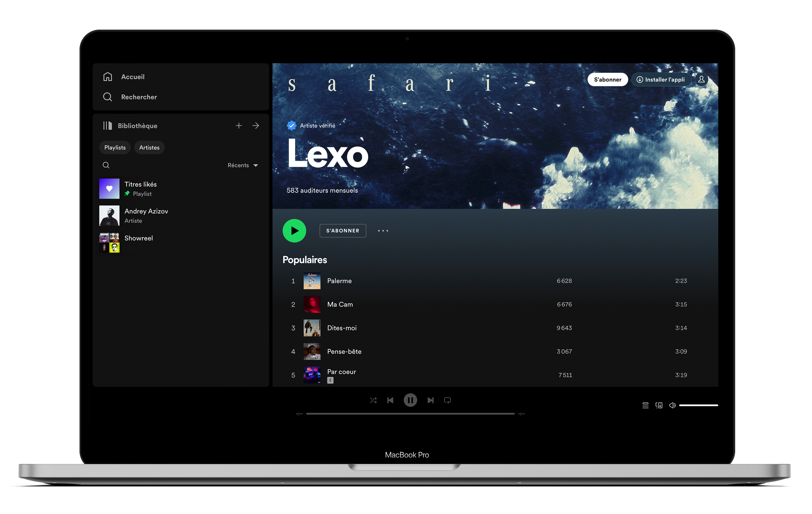This screenshot has width=812, height=514.
Task: Open the Titres likés playlist
Action: point(181,189)
